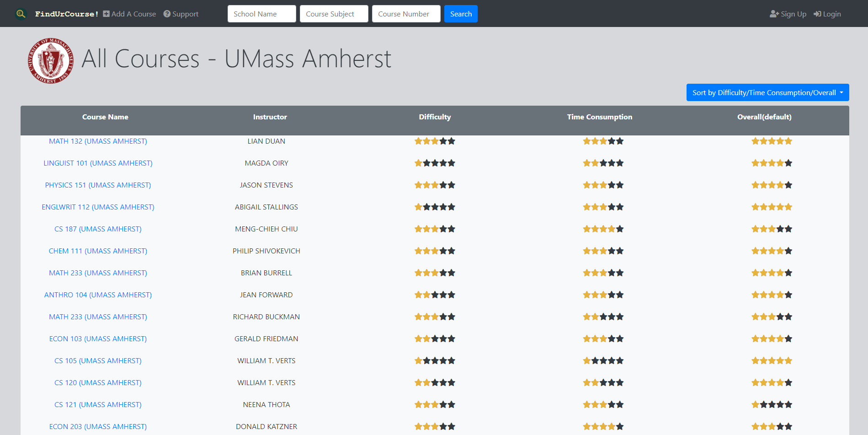
Task: Click Overall stars for Richard Buckman's MATH 233
Action: (772, 317)
